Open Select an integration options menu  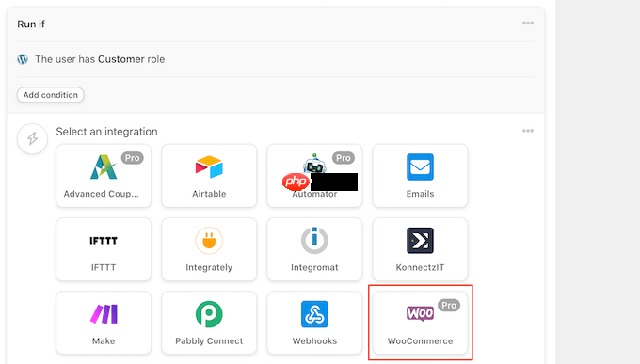528,131
